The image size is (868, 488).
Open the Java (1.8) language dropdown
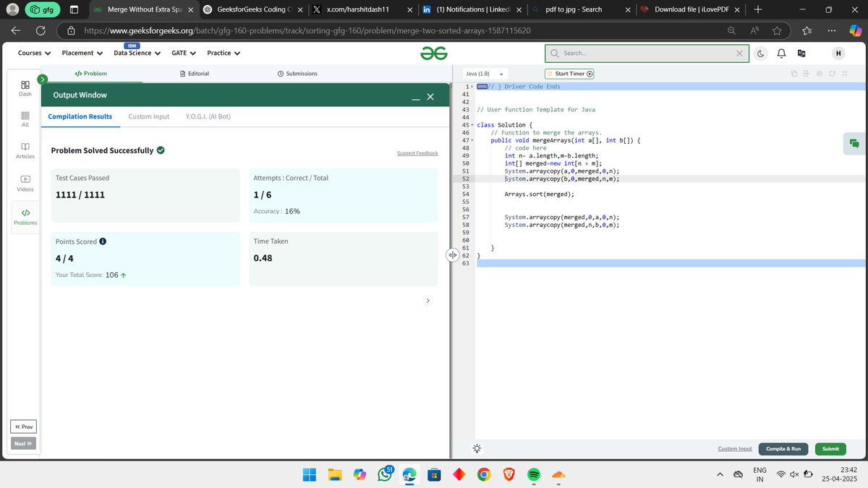(x=485, y=74)
